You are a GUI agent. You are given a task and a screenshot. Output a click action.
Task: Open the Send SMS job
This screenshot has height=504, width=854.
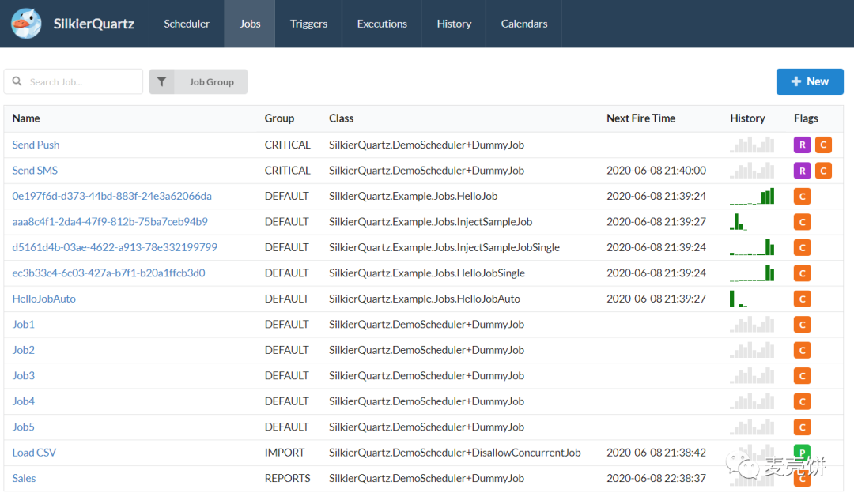tap(35, 171)
